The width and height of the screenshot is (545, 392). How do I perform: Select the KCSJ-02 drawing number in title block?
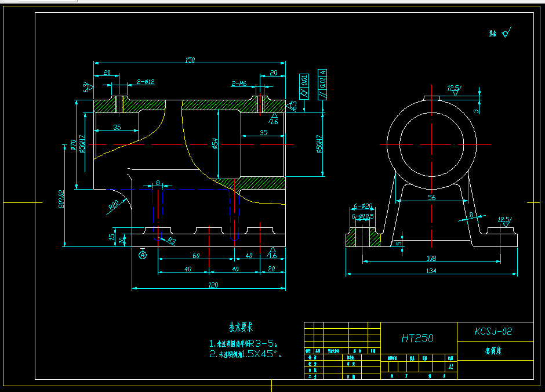point(495,331)
